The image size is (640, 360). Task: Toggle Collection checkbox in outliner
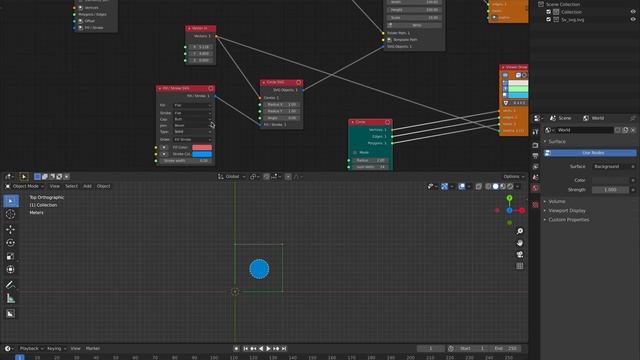[x=549, y=12]
